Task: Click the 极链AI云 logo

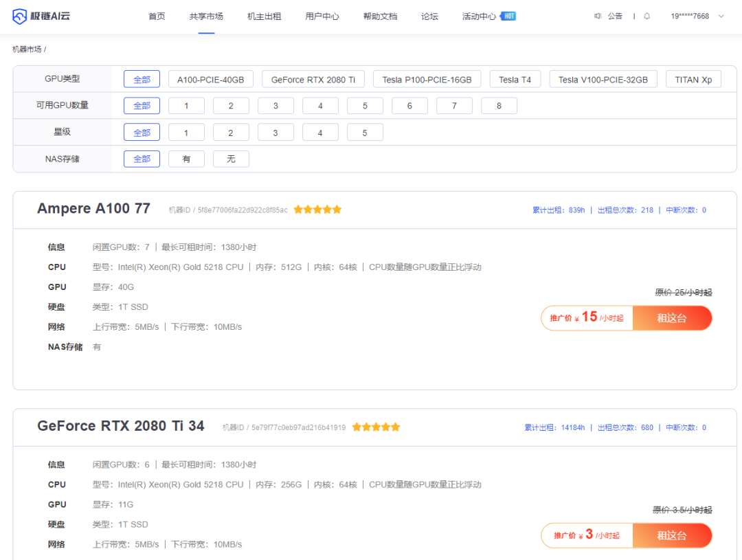Action: coord(41,16)
